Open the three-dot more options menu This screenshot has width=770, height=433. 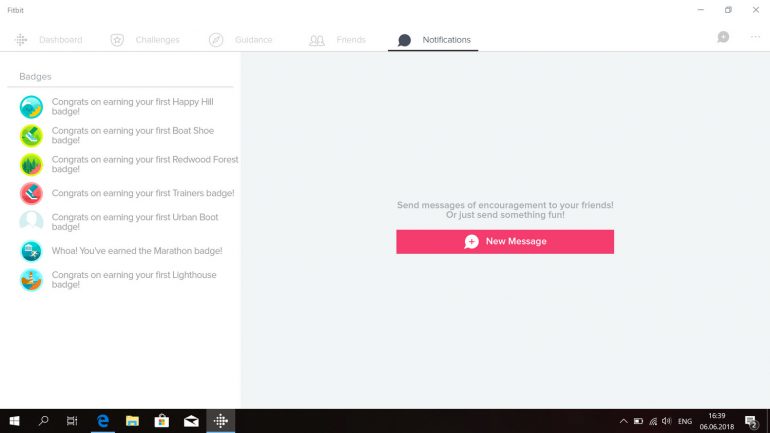755,37
